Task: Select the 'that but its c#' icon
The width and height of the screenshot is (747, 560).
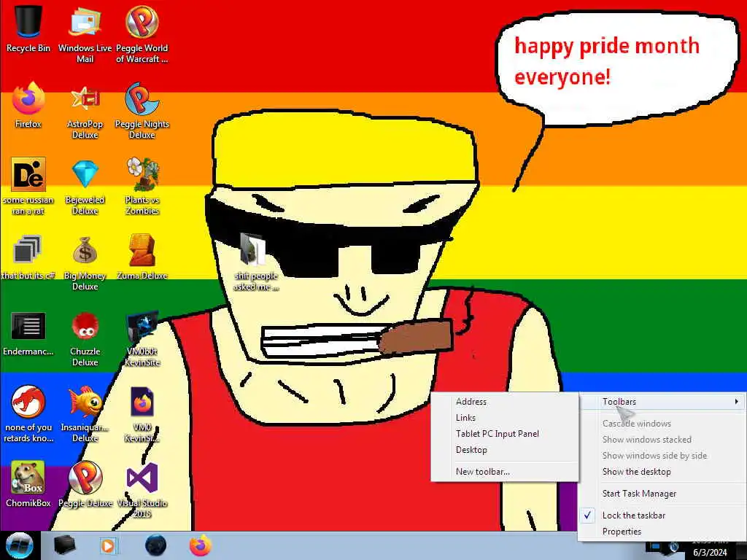Action: click(x=28, y=257)
